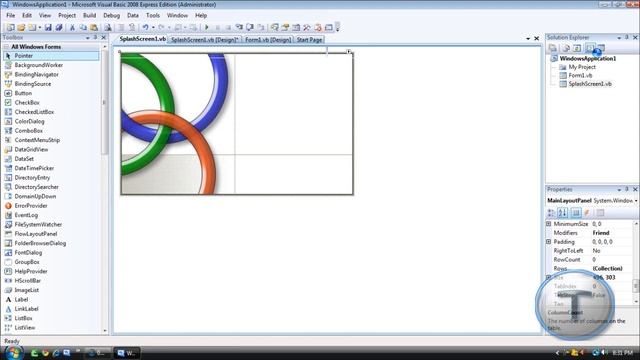The width and height of the screenshot is (640, 360).
Task: Toggle auto-hide pin on Solution Explorer
Action: 627,38
